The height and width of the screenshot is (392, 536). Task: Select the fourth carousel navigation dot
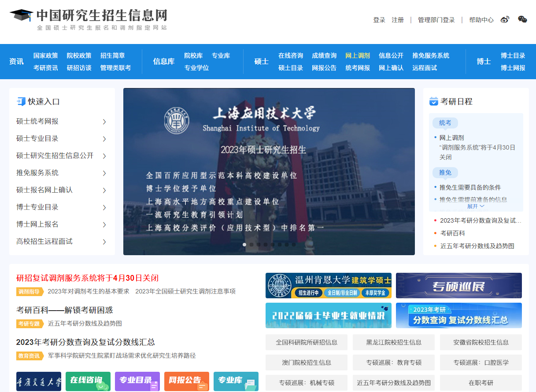[x=265, y=244]
